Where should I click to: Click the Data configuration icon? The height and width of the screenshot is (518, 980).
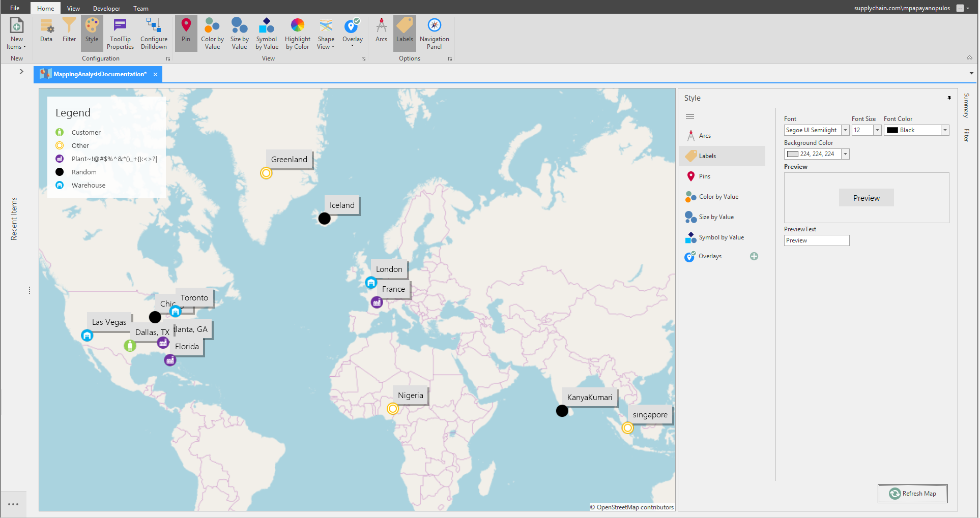46,30
